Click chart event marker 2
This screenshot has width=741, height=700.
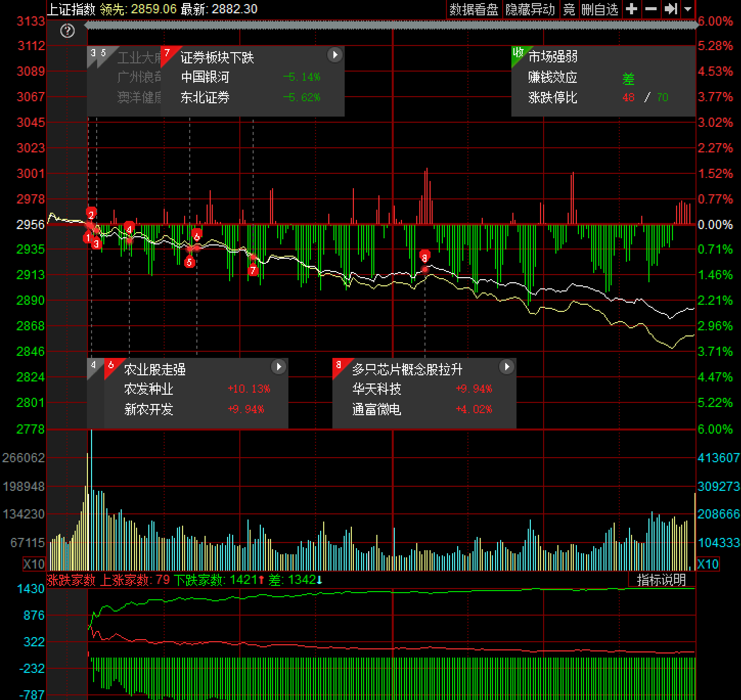pyautogui.click(x=92, y=213)
